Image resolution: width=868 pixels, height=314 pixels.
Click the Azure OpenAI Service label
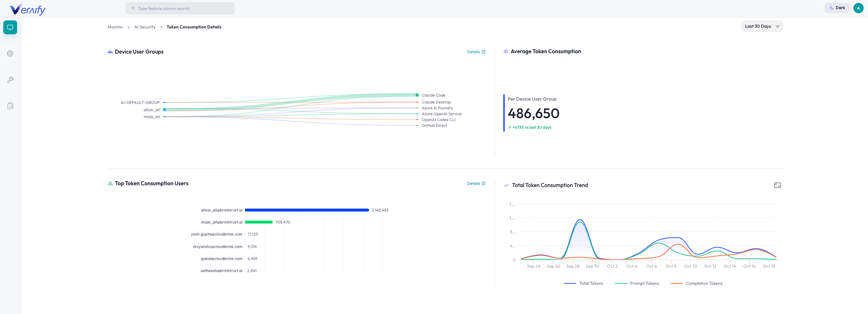pos(442,114)
